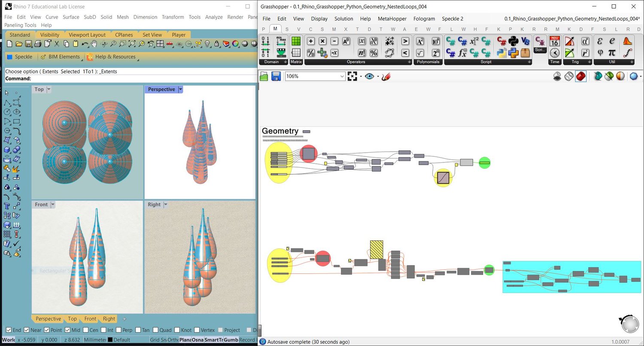Toggle the Point osnap checkbox
Image resolution: width=644 pixels, height=346 pixels.
47,330
